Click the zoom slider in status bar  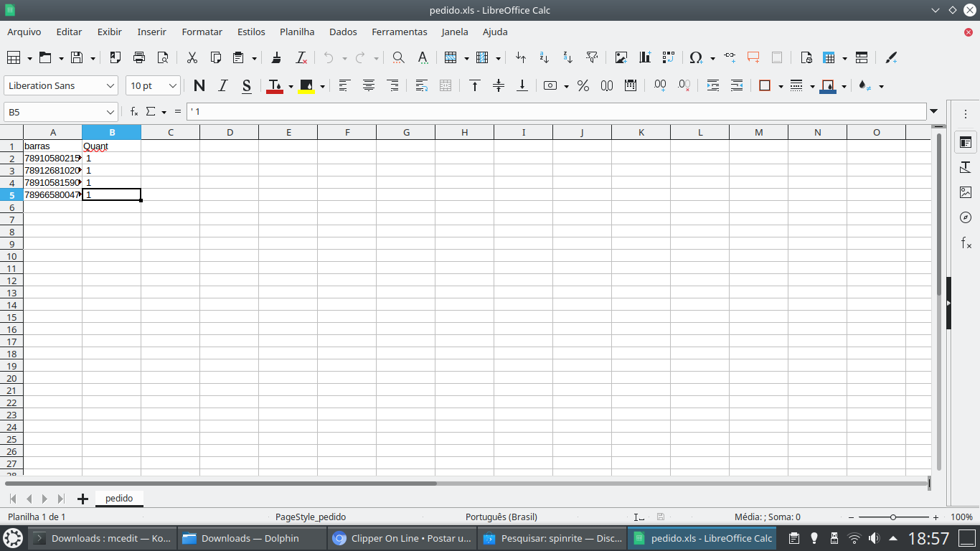tap(893, 517)
